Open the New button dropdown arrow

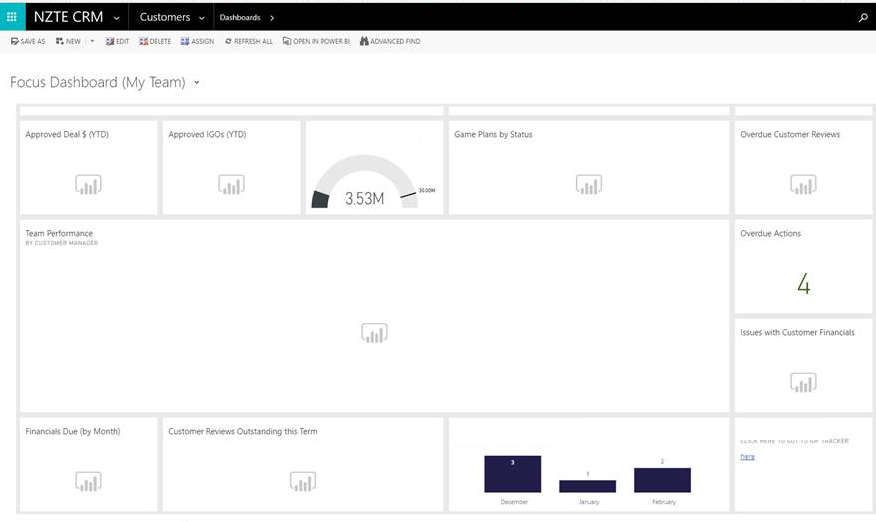(x=92, y=41)
